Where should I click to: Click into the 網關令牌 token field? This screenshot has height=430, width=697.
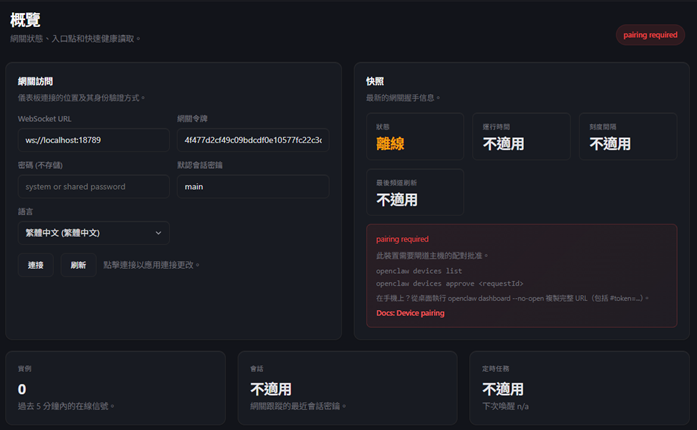coord(252,140)
